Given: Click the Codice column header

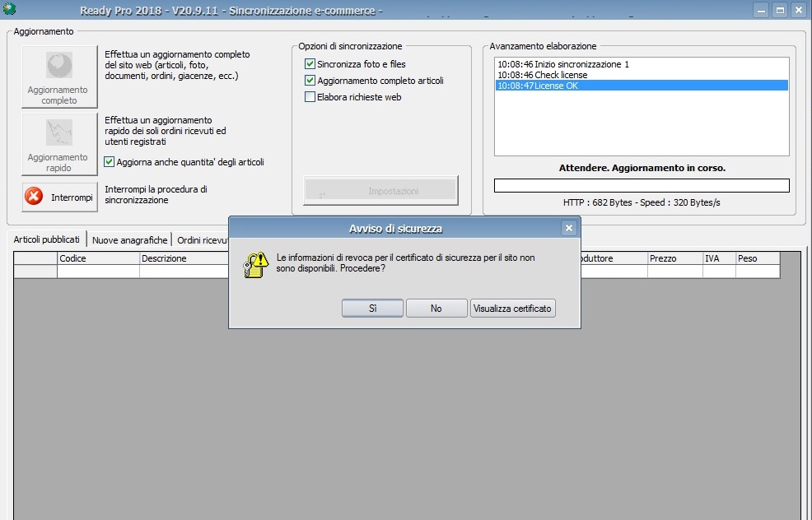Looking at the screenshot, I should click(x=98, y=258).
